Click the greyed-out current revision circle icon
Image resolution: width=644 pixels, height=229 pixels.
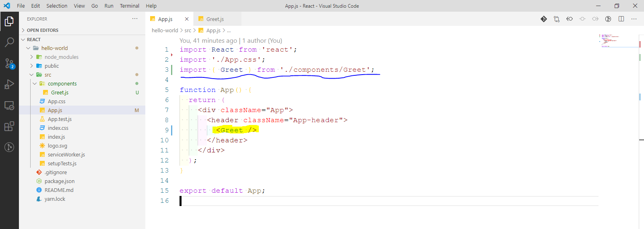(582, 19)
